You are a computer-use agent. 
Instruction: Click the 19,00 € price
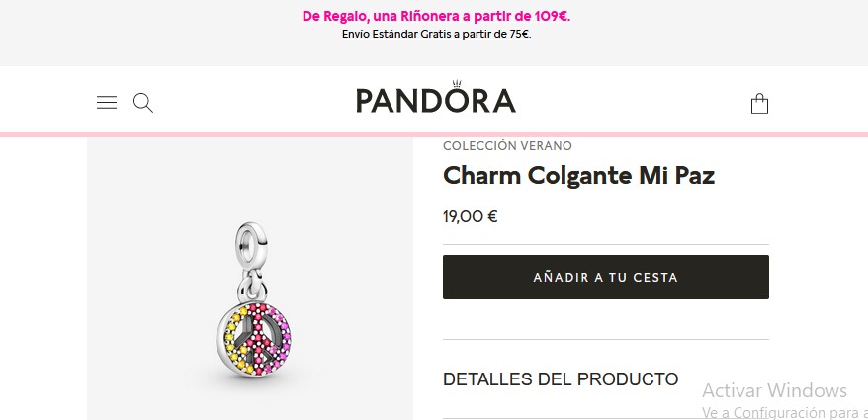(470, 216)
